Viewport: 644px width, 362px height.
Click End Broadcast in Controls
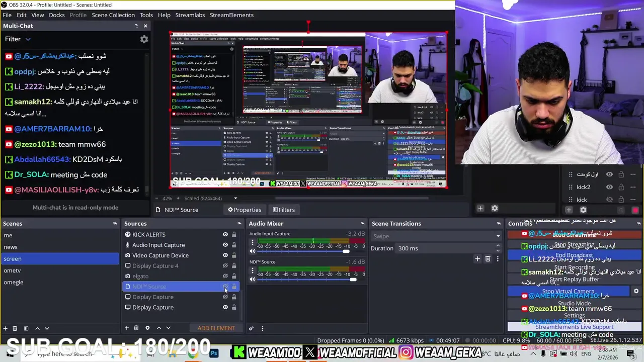click(x=574, y=255)
